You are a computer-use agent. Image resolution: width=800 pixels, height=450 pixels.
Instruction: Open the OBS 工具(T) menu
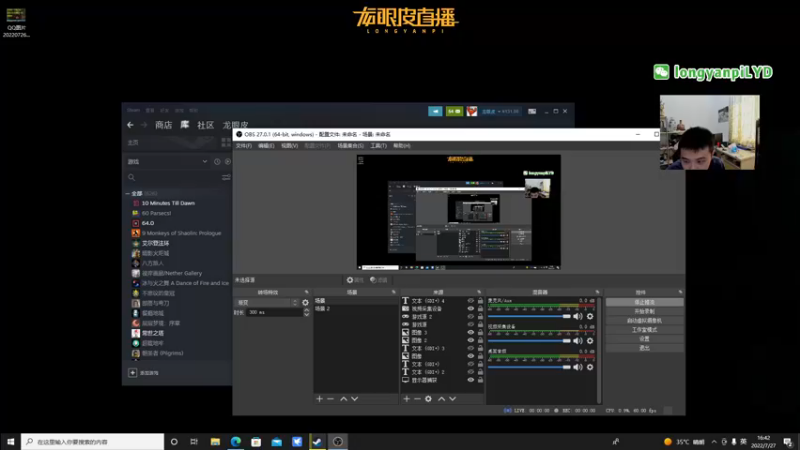379,146
